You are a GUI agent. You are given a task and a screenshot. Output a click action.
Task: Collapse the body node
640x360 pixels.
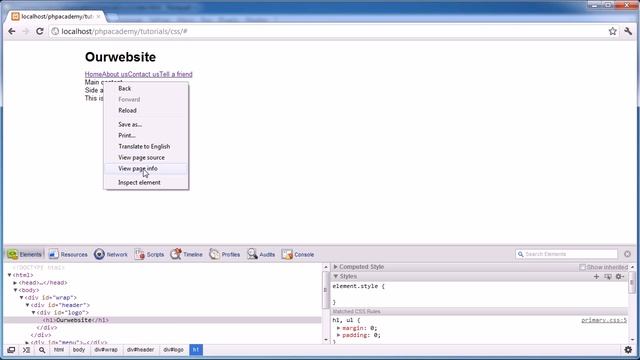coord(16,290)
